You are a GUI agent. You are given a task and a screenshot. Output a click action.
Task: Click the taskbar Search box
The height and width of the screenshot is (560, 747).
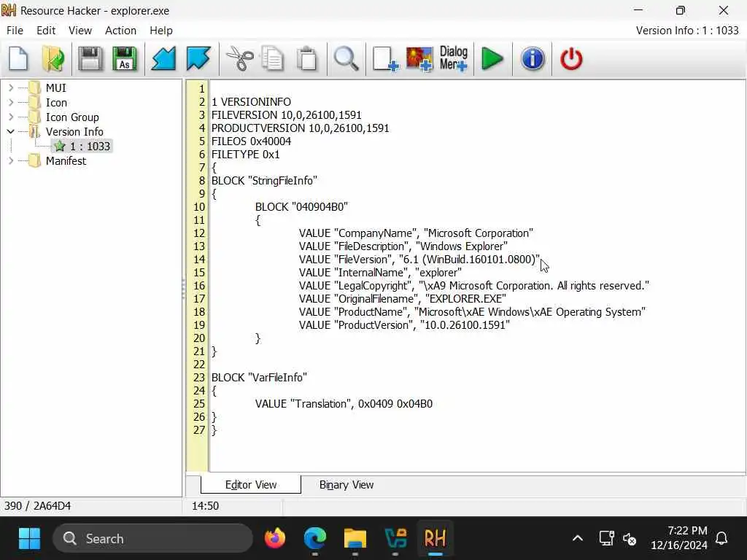152,539
